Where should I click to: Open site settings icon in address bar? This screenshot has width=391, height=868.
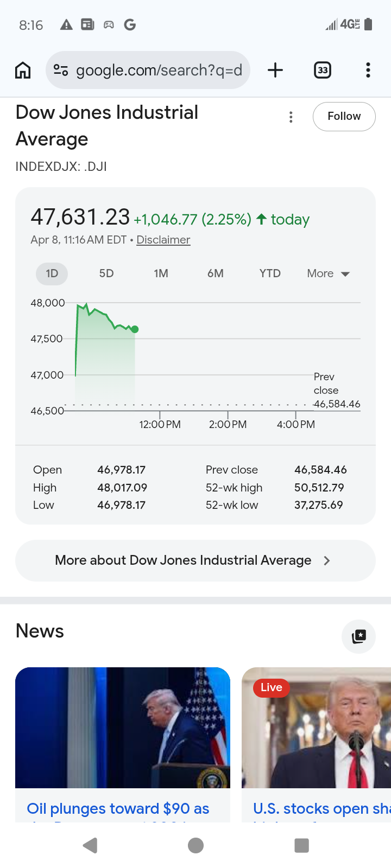(61, 70)
